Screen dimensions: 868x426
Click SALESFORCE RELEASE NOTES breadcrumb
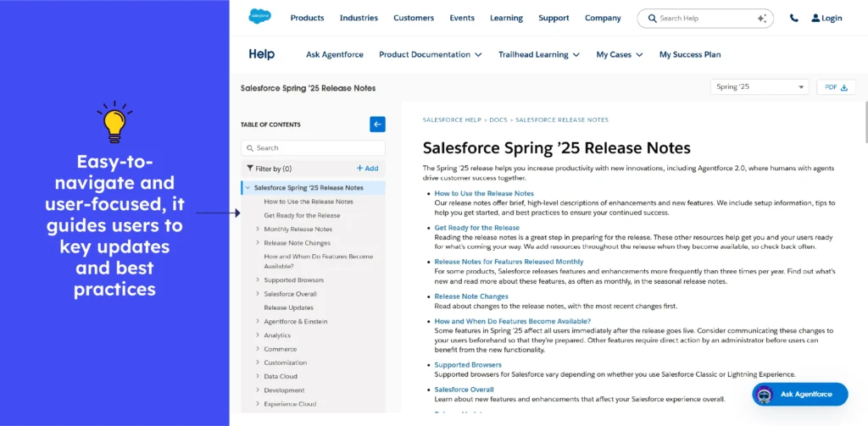(561, 119)
